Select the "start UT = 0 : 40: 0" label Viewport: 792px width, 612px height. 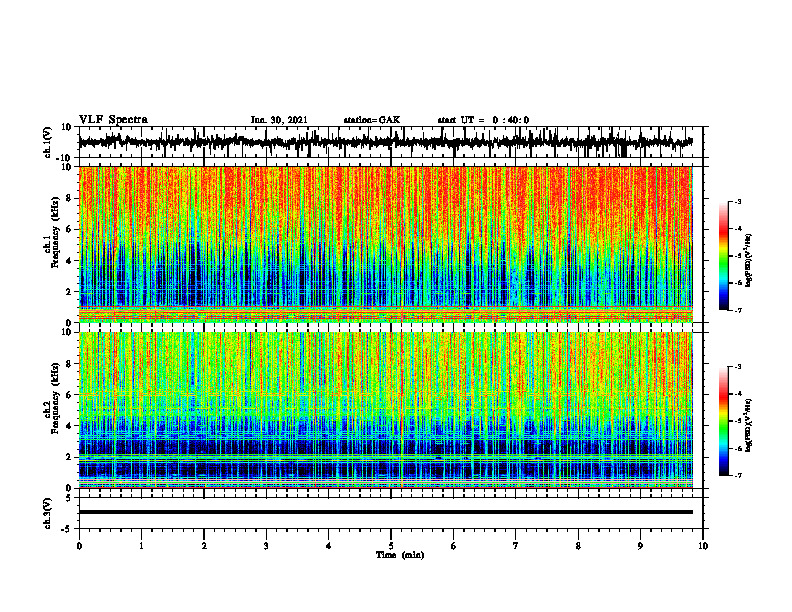pyautogui.click(x=483, y=120)
